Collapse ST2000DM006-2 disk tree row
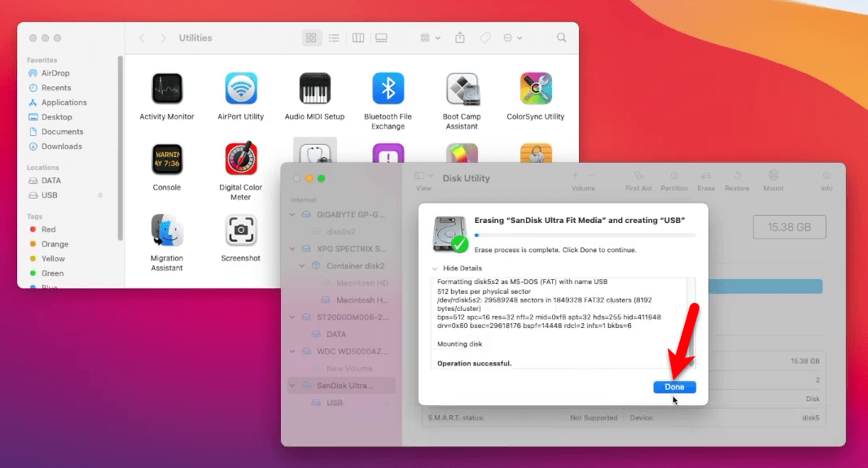 pos(292,317)
